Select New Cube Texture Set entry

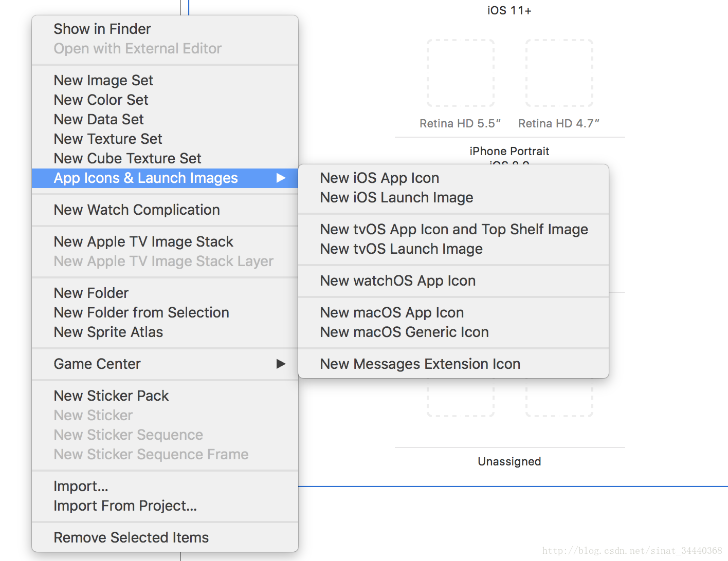click(x=165, y=158)
